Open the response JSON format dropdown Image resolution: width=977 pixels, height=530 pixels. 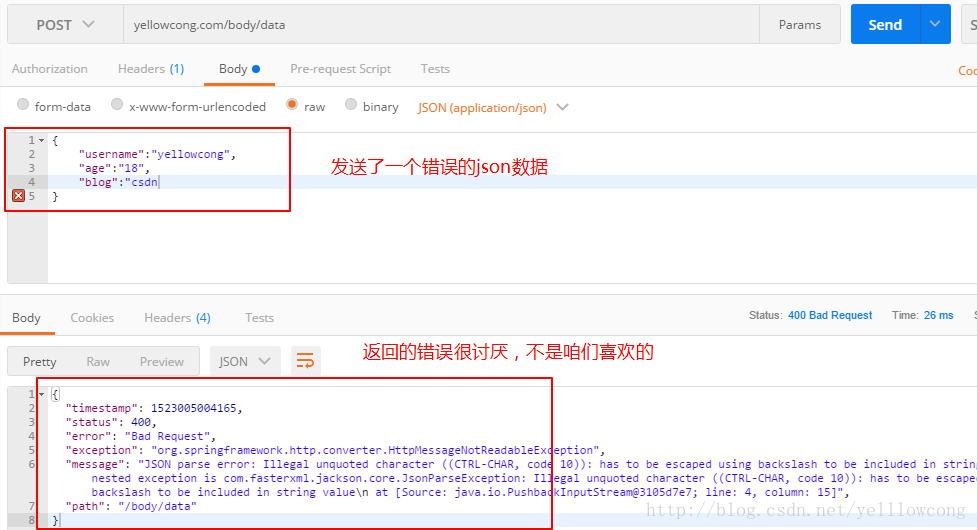(245, 362)
